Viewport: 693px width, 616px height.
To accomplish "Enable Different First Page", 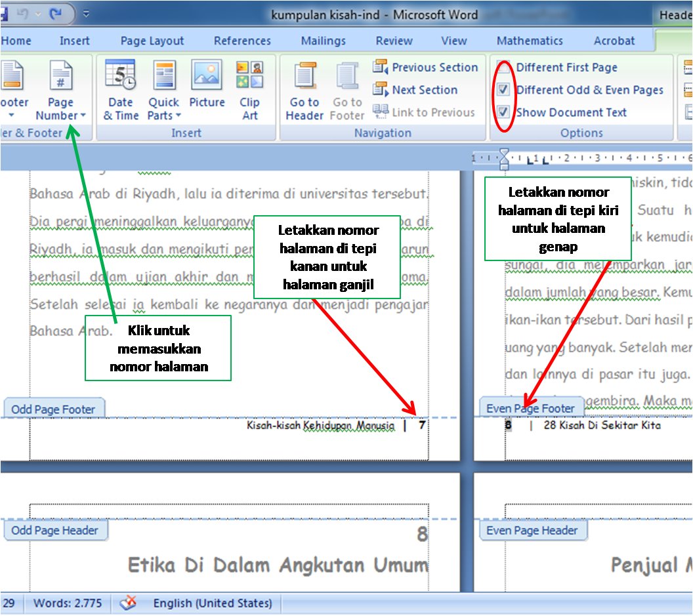I will (504, 67).
